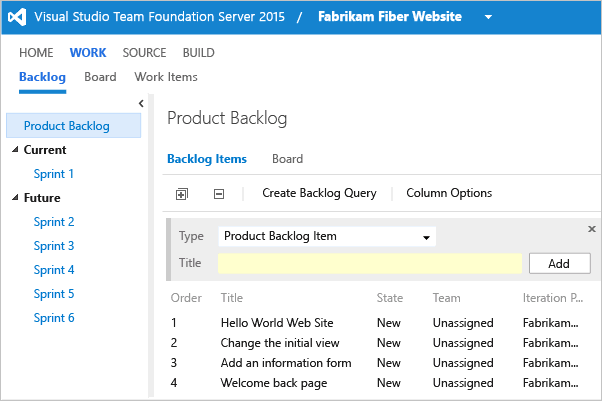Select the Hello World Web Site backlog item

click(x=277, y=323)
